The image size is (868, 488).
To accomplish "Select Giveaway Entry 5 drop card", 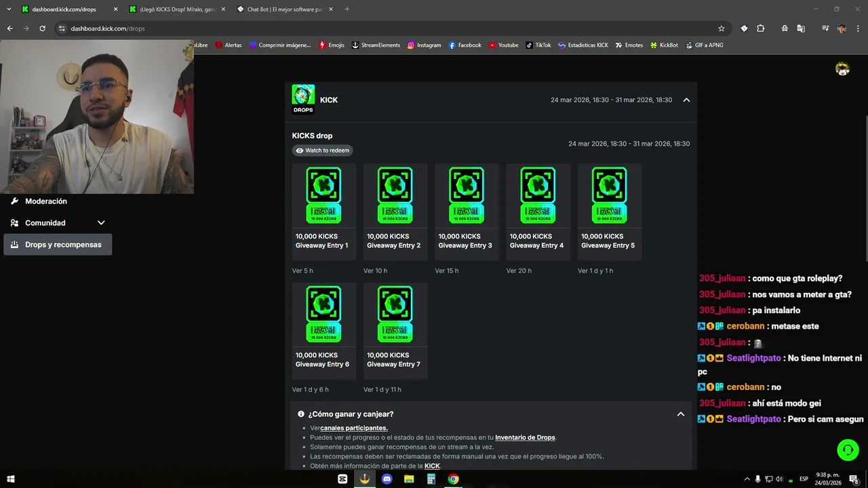I will pyautogui.click(x=610, y=212).
